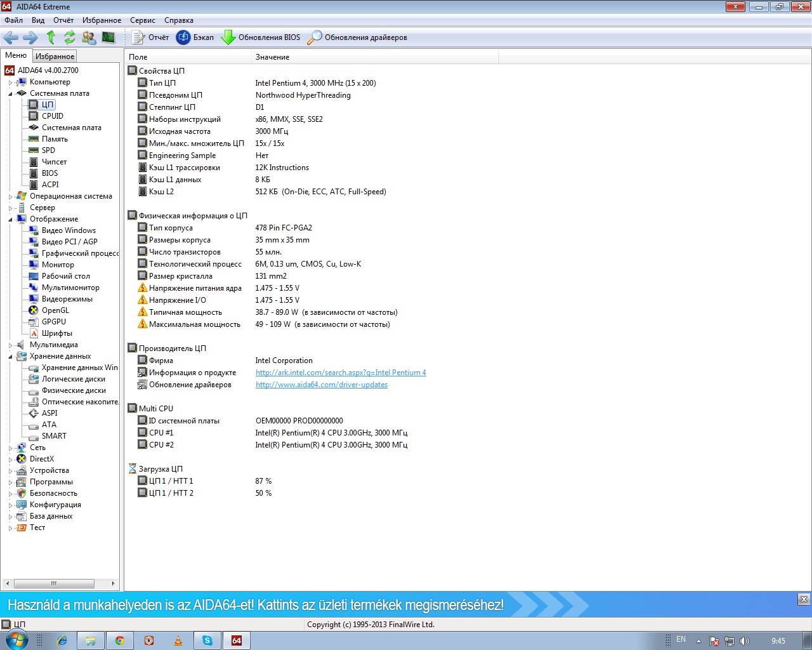Launch Skype from the Windows taskbar
The image size is (812, 650).
[x=207, y=640]
